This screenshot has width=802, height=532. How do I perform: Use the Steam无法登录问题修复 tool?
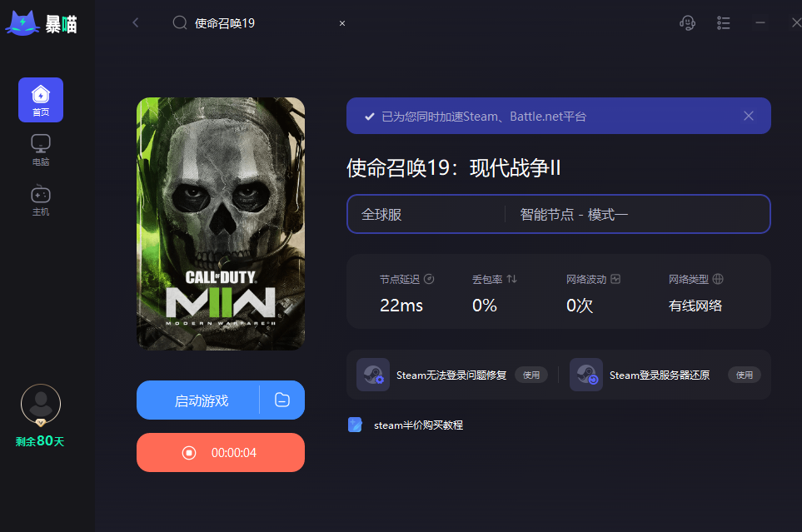tap(531, 375)
